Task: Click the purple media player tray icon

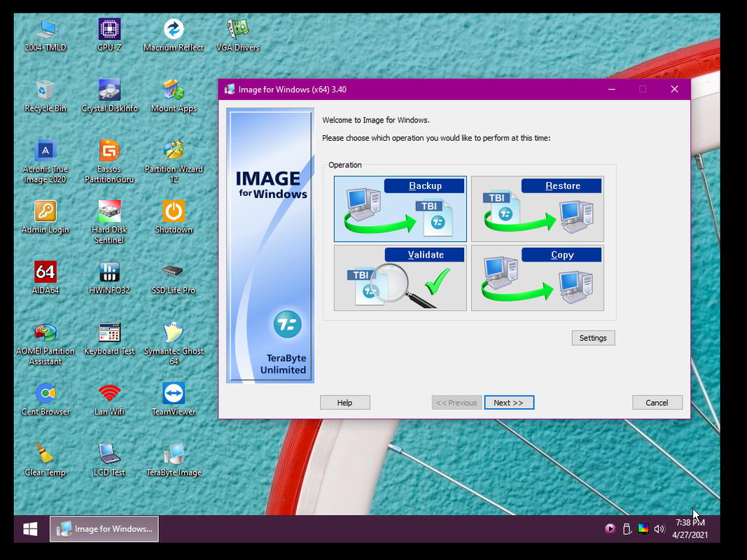Action: pyautogui.click(x=610, y=529)
